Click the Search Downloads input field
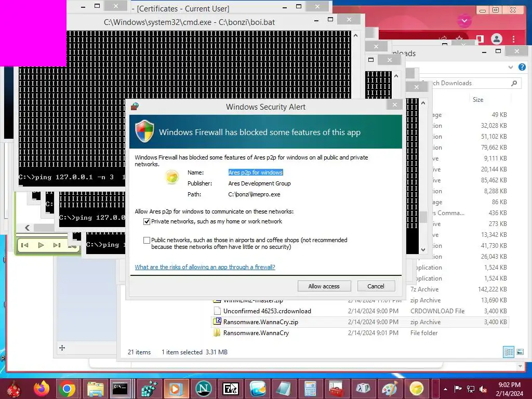This screenshot has width=532, height=399. (x=470, y=83)
